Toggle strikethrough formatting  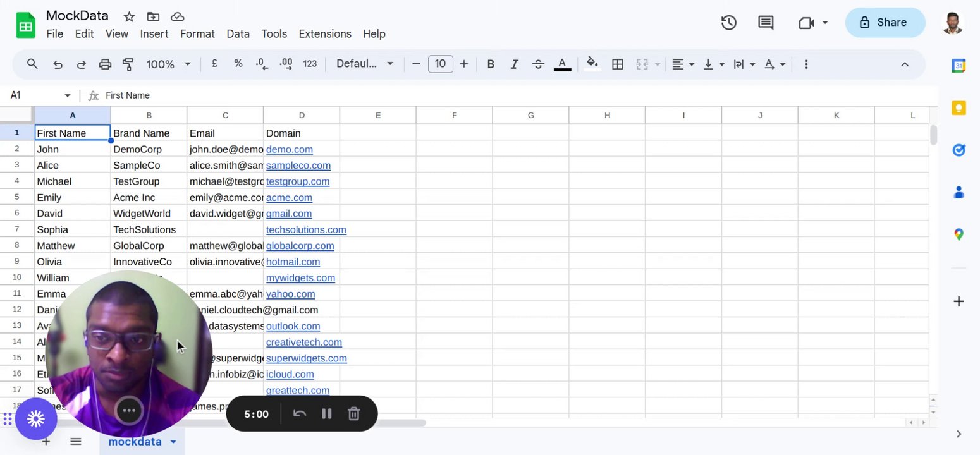point(538,64)
